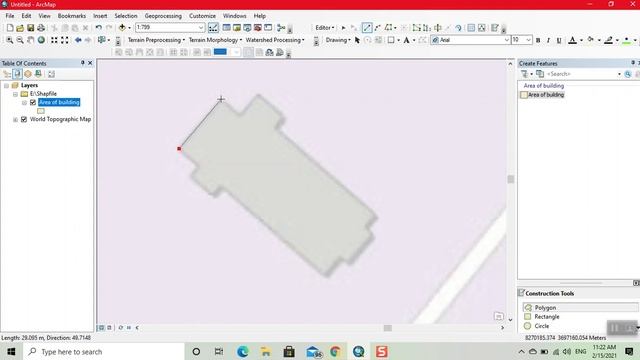Open a map document with Open icon
The image size is (640, 360).
click(20, 28)
